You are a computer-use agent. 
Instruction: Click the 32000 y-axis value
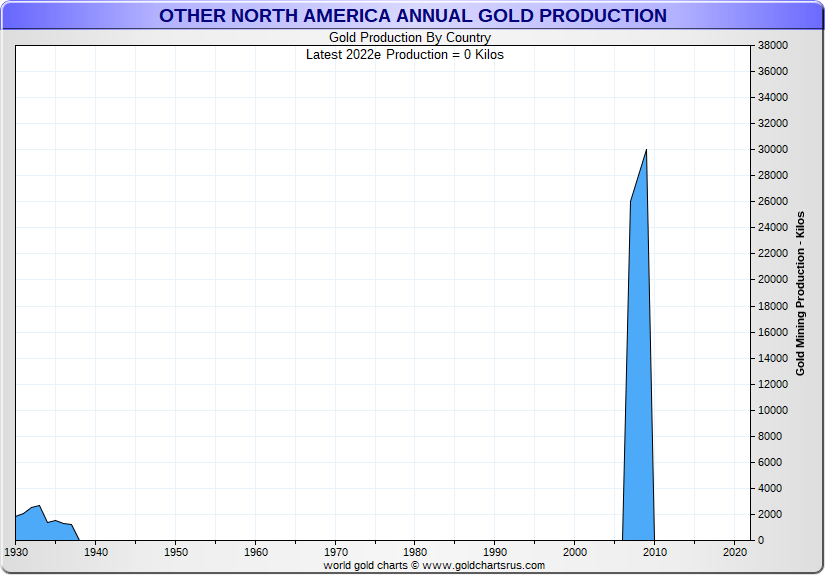tap(773, 124)
